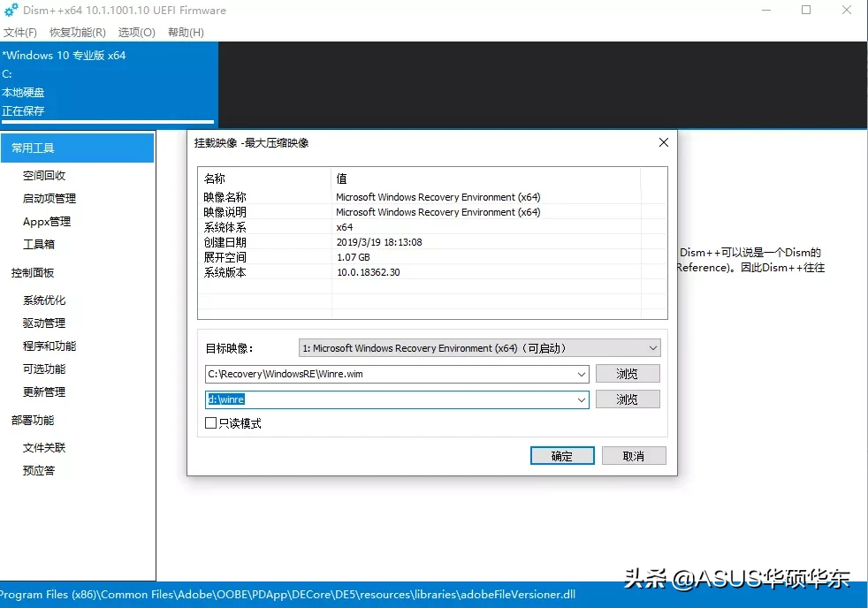Screen dimensions: 868x608
Task: Open the Appx管理 tool
Action: [x=48, y=222]
